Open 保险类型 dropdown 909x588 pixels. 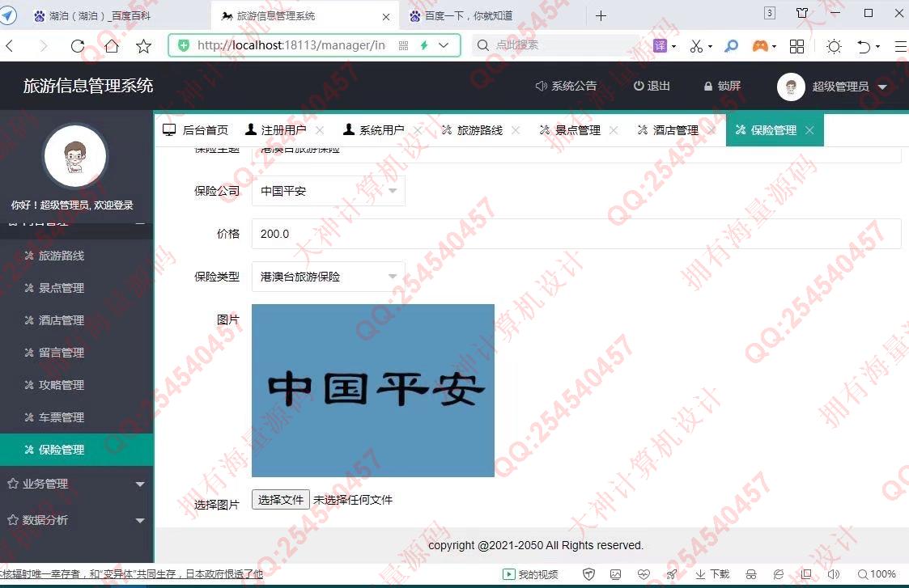328,277
